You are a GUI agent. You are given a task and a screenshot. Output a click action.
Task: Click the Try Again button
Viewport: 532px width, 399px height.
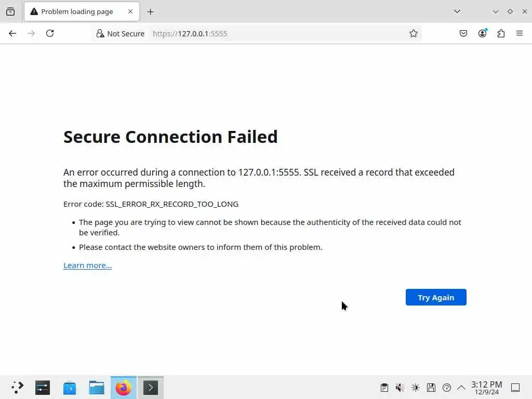click(436, 297)
